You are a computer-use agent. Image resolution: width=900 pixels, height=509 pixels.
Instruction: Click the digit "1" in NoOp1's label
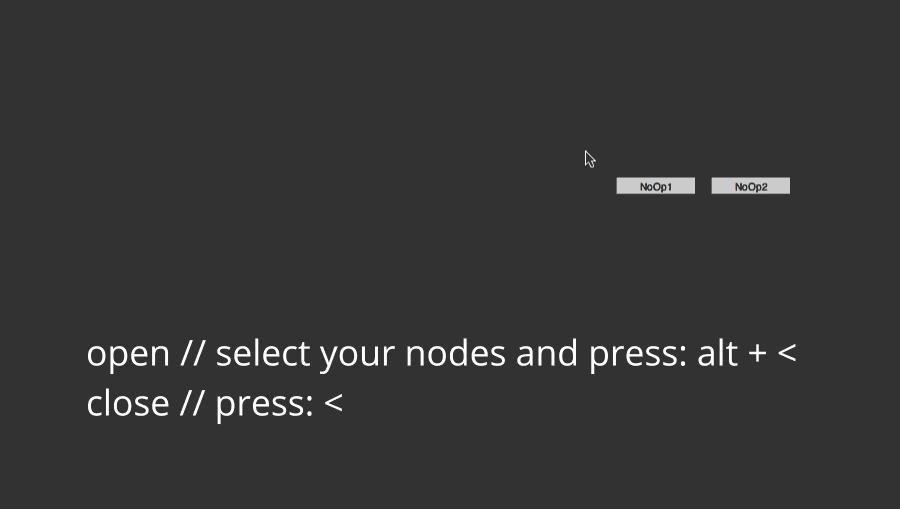[x=668, y=186]
